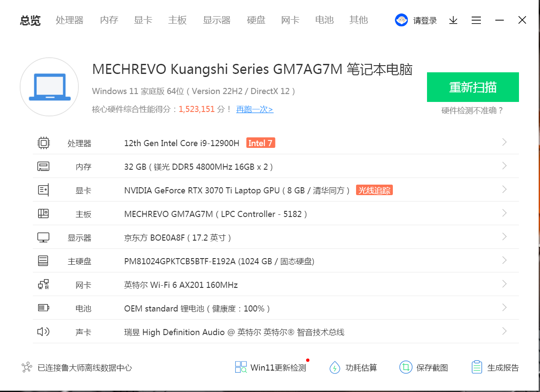
Task: Click 英特尔 Wi-Fi 6 AX201 text
Action: tap(181, 285)
